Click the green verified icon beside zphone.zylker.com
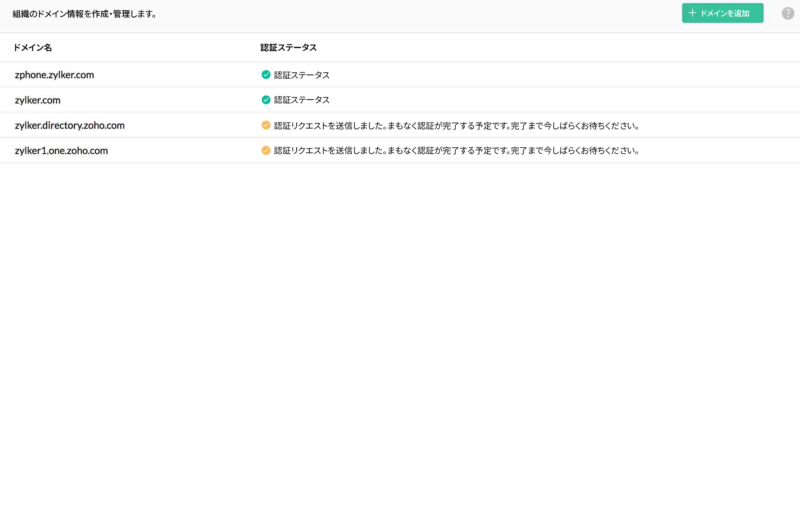The height and width of the screenshot is (532, 800). [265, 74]
